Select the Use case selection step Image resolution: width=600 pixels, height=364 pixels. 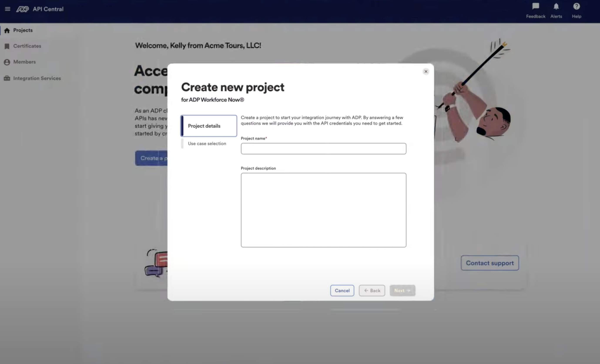pos(207,144)
